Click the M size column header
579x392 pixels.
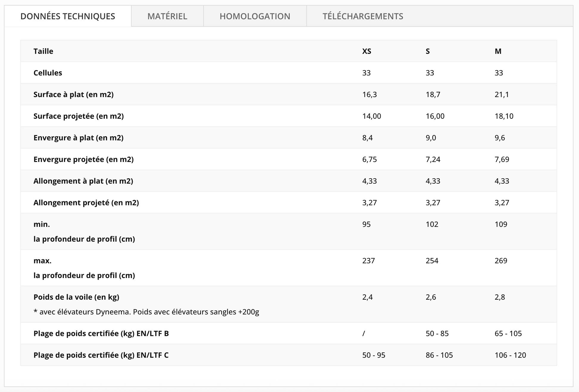[498, 51]
